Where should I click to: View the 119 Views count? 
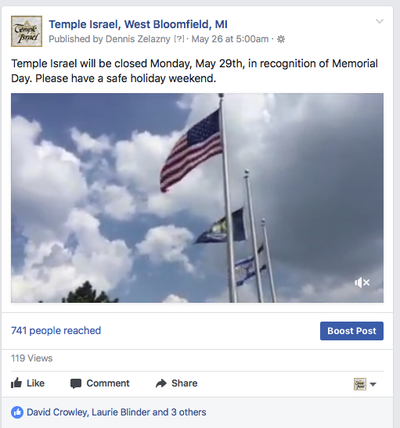pos(32,358)
